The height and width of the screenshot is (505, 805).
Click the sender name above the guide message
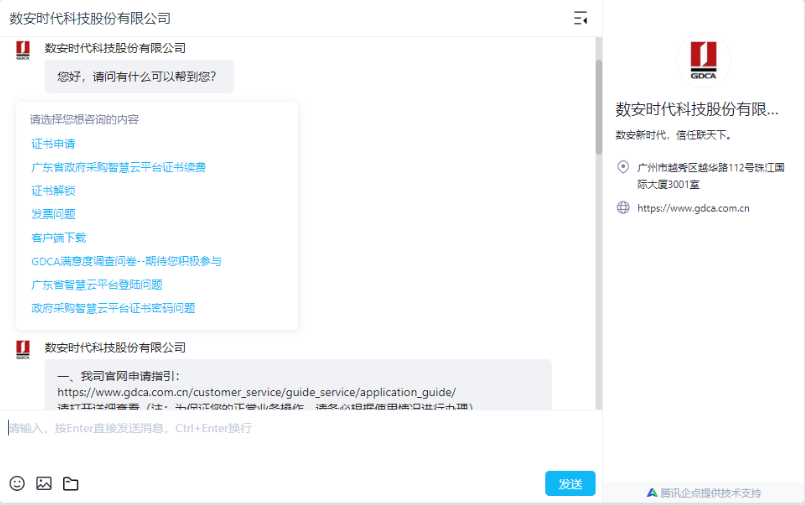115,347
